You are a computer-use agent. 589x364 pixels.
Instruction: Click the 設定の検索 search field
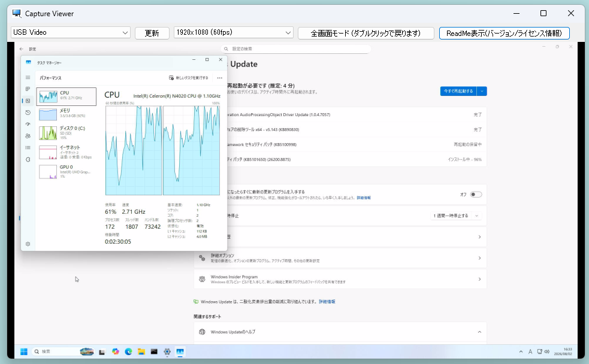point(296,48)
